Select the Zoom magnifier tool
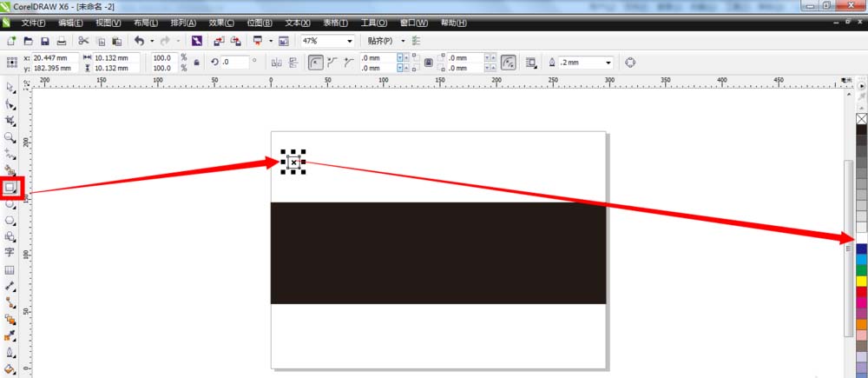The image size is (868, 378). point(10,137)
